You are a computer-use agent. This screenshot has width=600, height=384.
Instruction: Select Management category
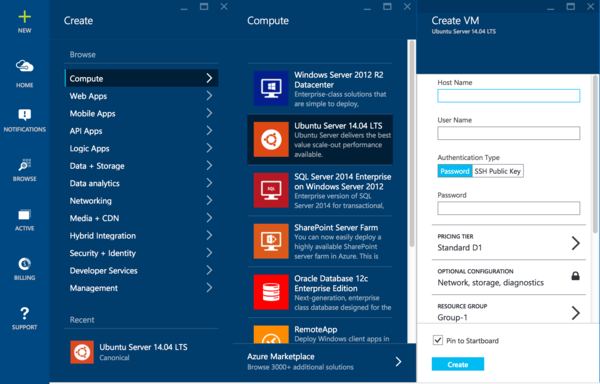[141, 288]
